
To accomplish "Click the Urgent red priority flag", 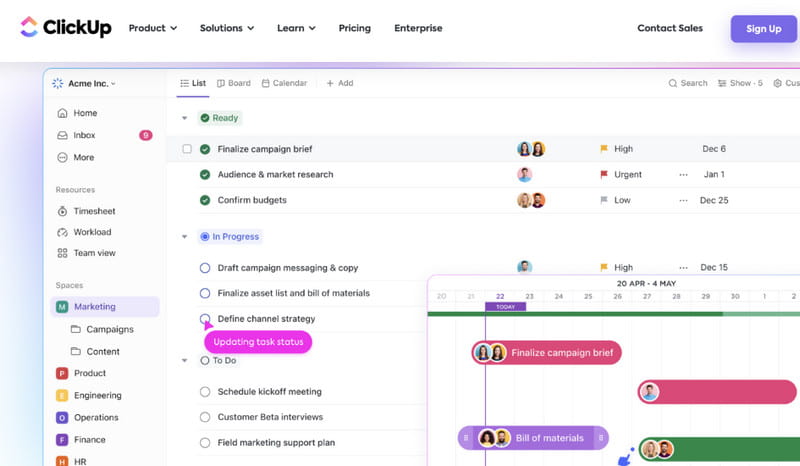I will tap(604, 175).
